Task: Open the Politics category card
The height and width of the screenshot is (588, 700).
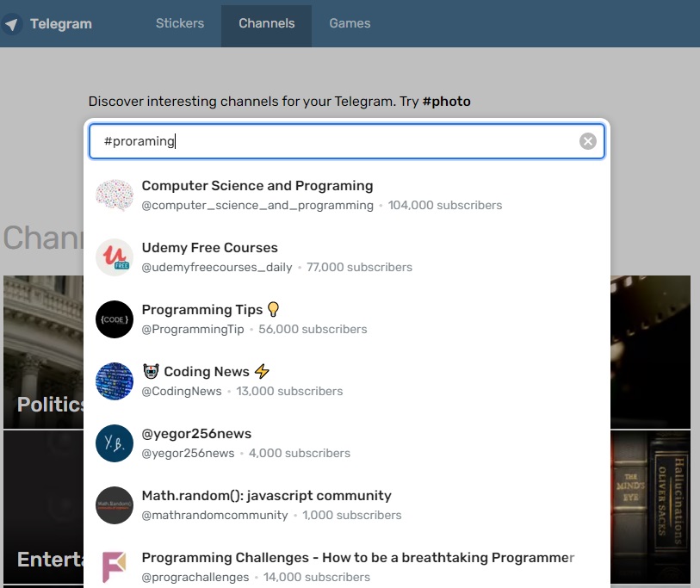Action: [43, 352]
